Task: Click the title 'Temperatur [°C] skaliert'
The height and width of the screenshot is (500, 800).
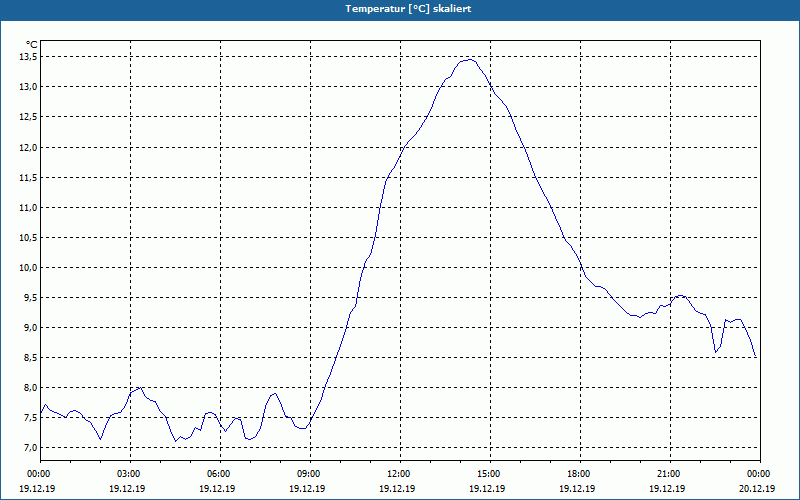Action: tap(408, 9)
